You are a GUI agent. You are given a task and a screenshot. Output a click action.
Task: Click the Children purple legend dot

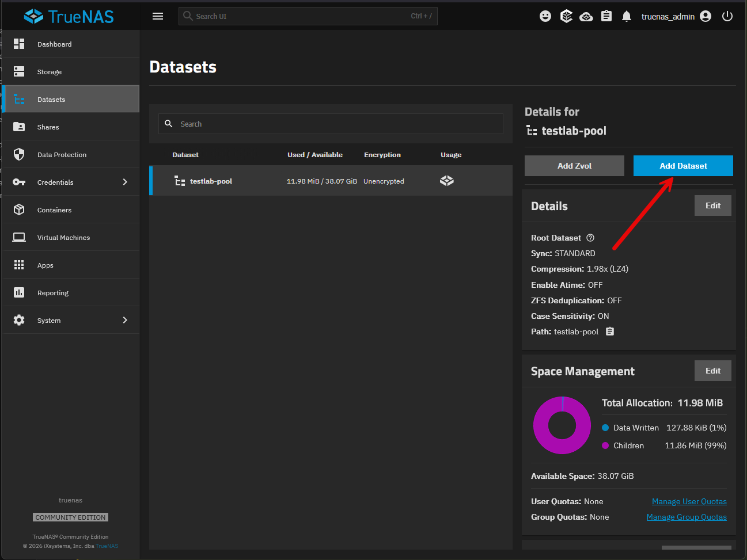[605, 445]
